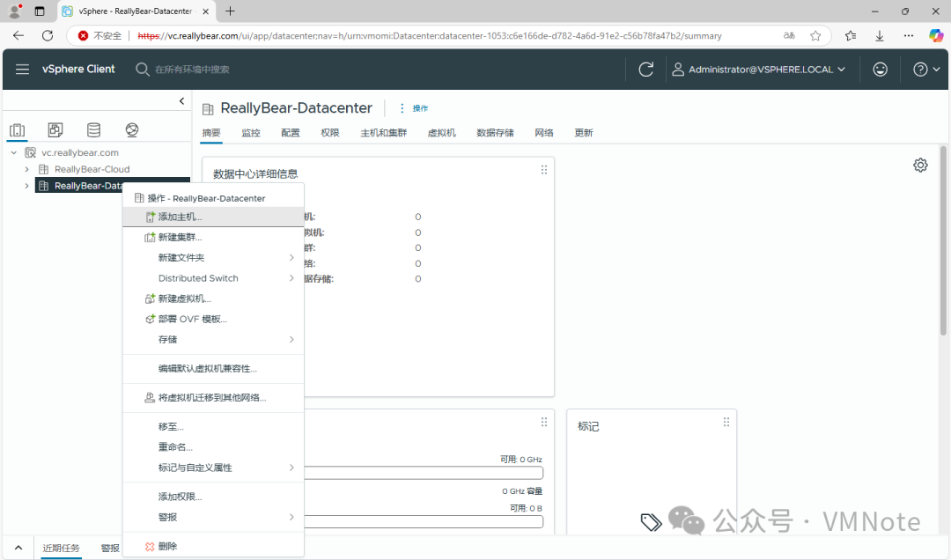Switch to the 配置 tab
Viewport: 951px width, 560px height.
[291, 133]
